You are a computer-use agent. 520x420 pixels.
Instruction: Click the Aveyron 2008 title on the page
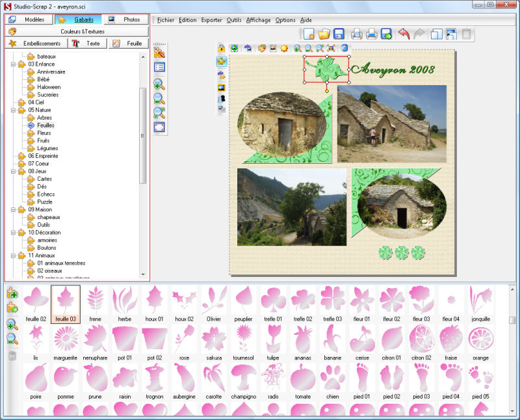[393, 70]
